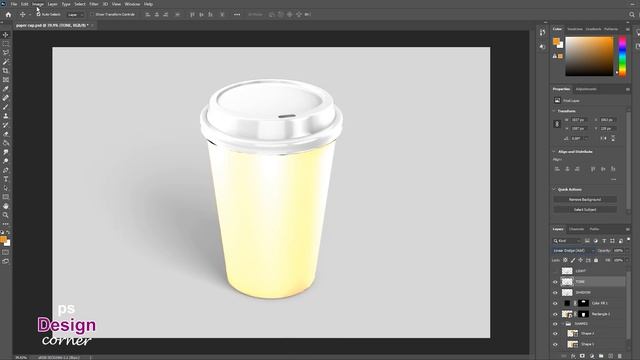Viewport: 640px width, 360px height.
Task: Select the Clone Stamp tool
Action: click(x=6, y=116)
